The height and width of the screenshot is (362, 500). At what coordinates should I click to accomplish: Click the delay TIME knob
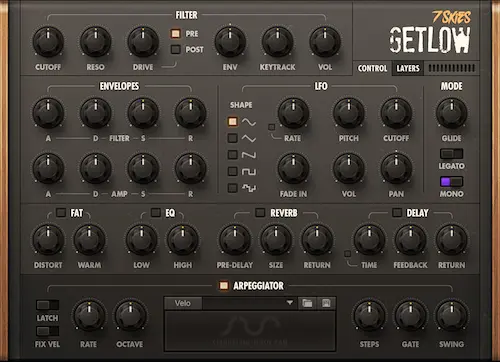[369, 240]
